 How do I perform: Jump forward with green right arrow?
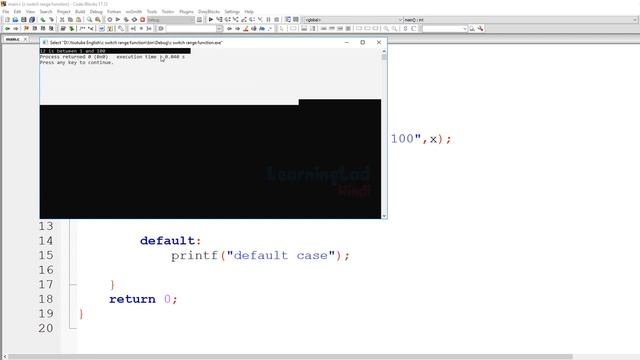coord(16,29)
